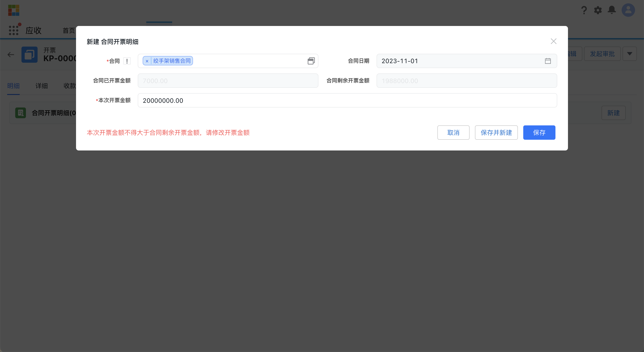
Task: Switch to the 明细 tab
Action: (13, 86)
